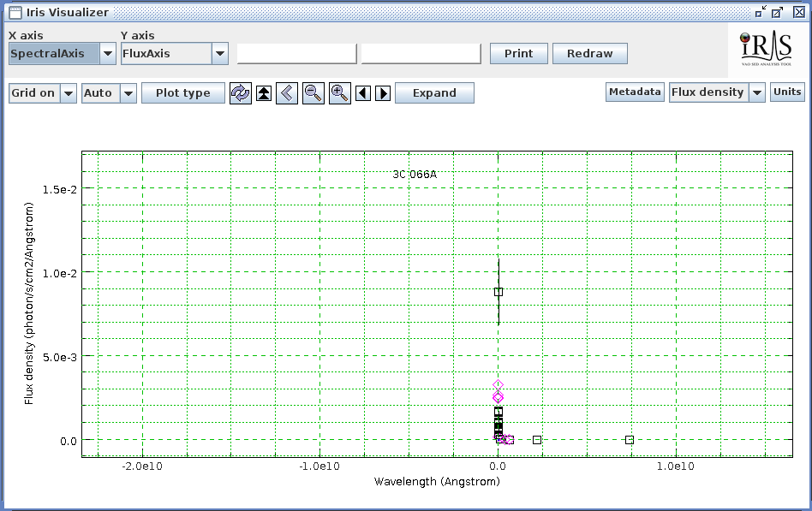812x511 pixels.
Task: Open the Grid on dropdown
Action: pos(69,93)
